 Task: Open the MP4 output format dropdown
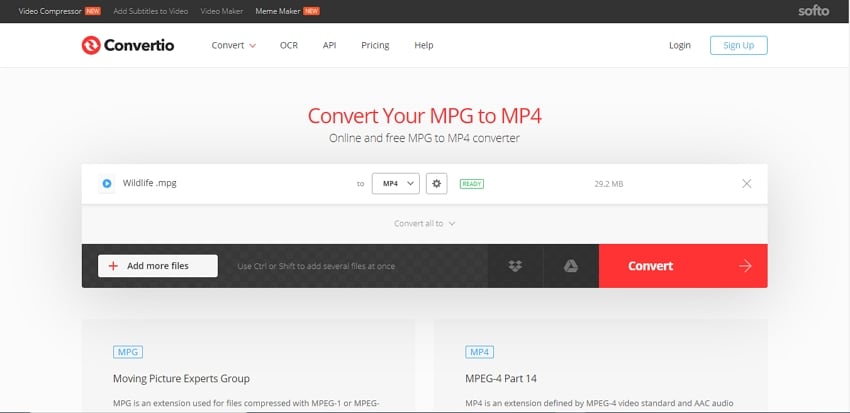coord(396,184)
